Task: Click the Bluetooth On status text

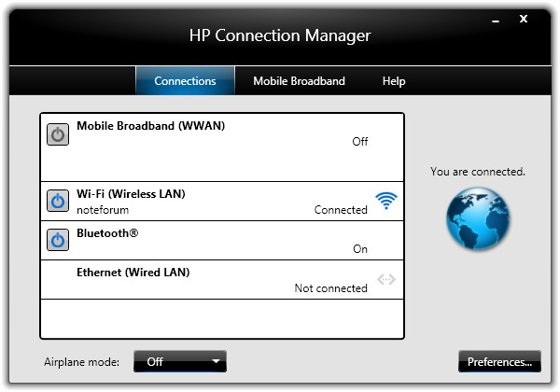Action: point(360,249)
